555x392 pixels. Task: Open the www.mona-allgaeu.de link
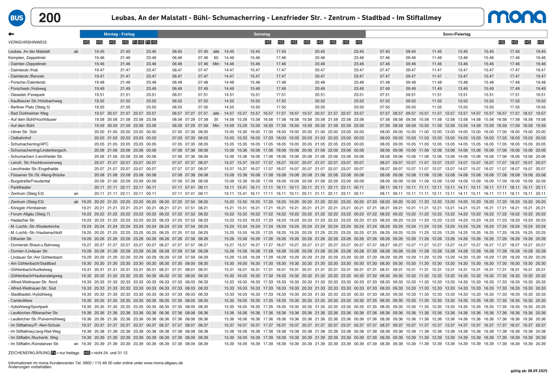163,363
